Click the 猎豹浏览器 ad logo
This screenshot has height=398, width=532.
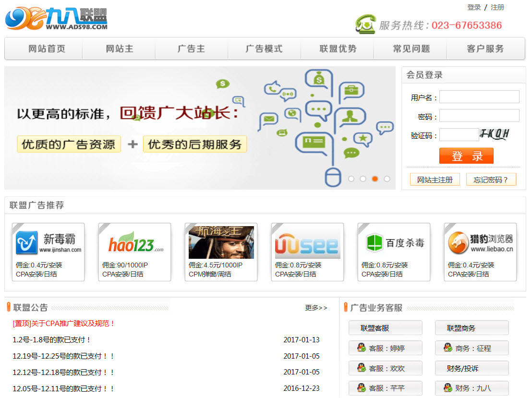[x=480, y=242]
